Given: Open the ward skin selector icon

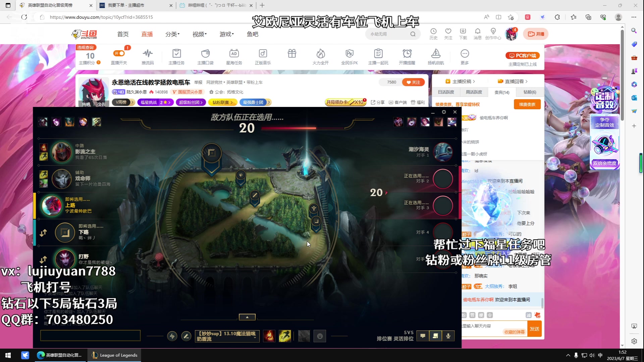Looking at the screenshot, I should point(304,336).
